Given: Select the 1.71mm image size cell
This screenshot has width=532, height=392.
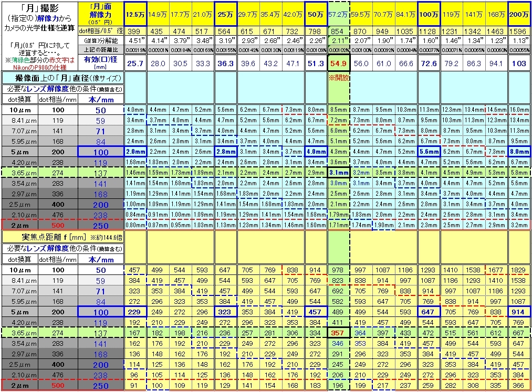Looking at the screenshot, I should click(338, 225).
